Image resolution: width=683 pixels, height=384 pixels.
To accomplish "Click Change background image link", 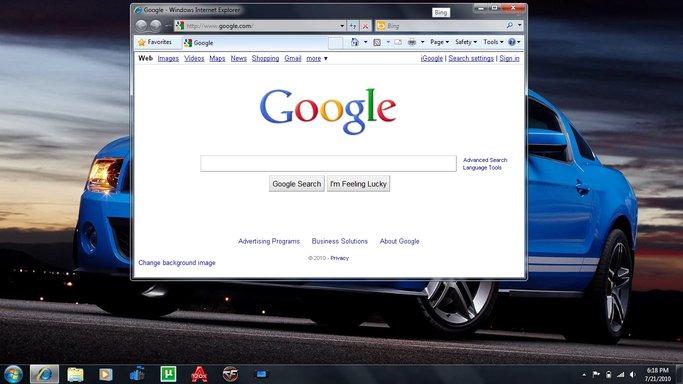I will (x=177, y=263).
